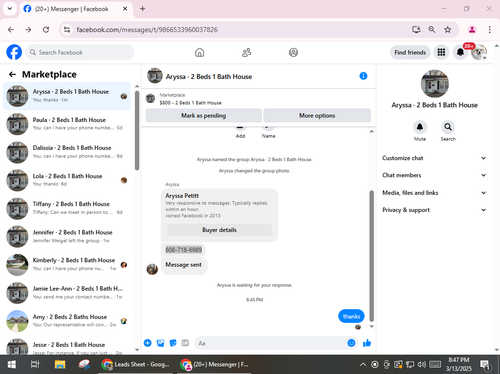Open Dalissia - 2 Beds 1 Bath House chat
Screen dimensions: 500x374
pos(67,152)
